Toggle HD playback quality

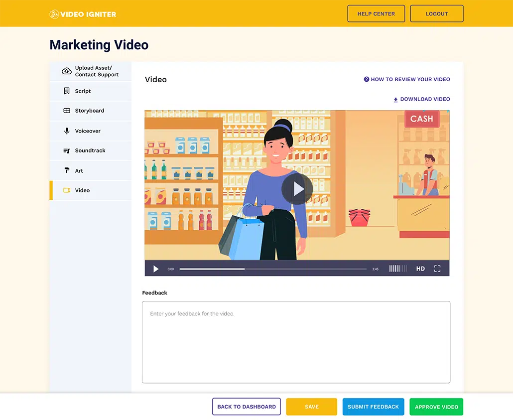(420, 269)
